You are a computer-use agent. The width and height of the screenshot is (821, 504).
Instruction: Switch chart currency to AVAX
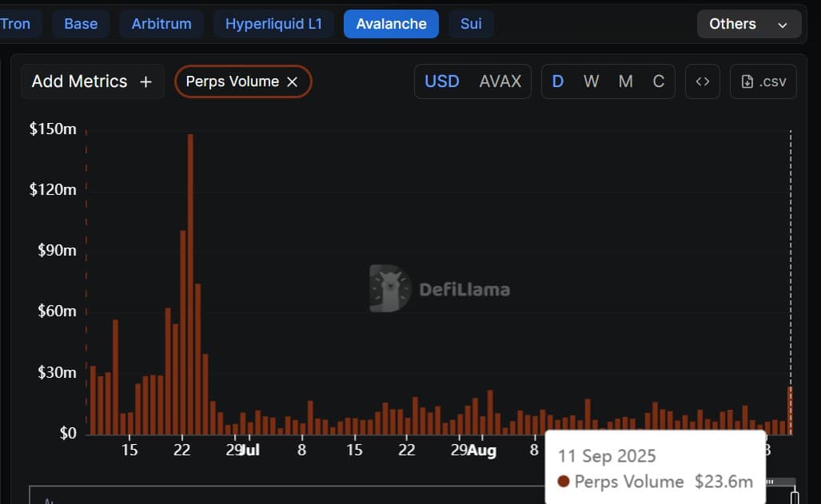point(501,81)
